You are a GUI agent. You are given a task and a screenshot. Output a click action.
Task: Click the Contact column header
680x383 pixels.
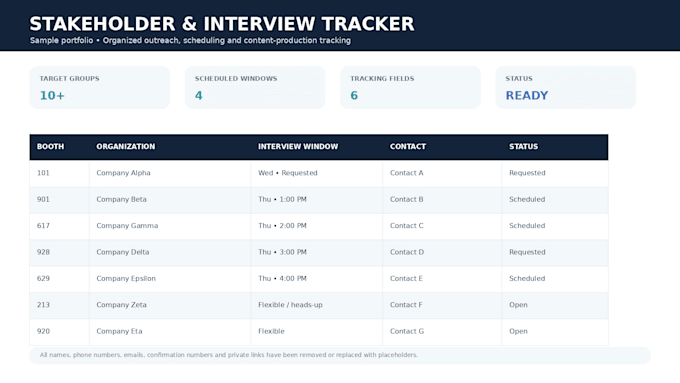[408, 147]
